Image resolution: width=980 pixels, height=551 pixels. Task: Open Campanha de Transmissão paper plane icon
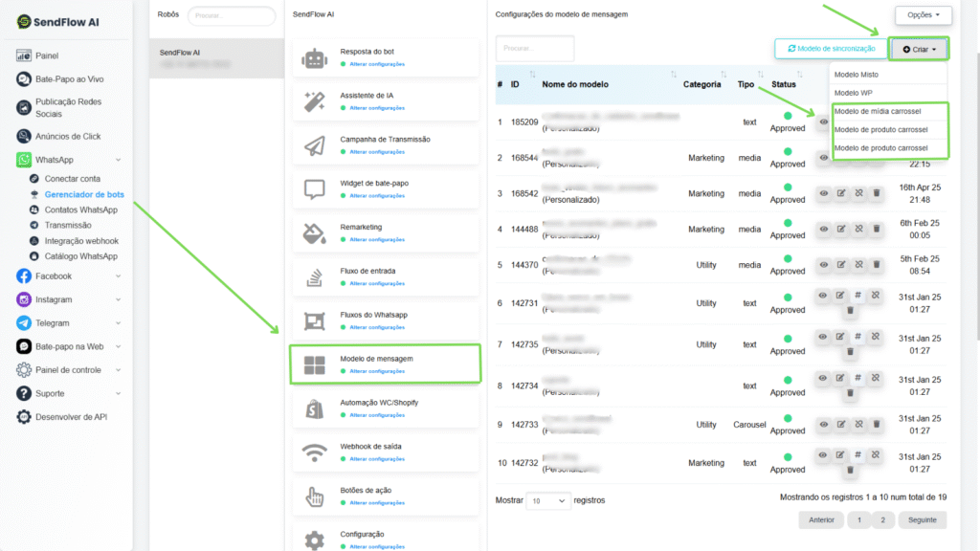pos(314,145)
